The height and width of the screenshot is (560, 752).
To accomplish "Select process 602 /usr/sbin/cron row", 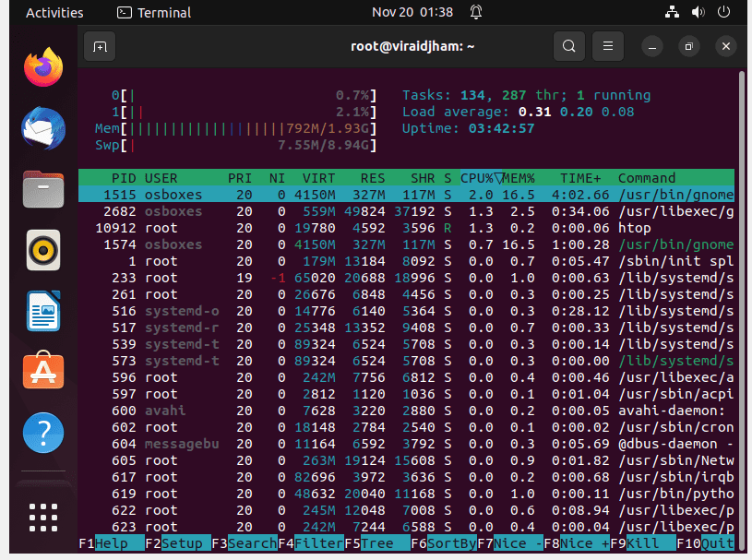I will (x=406, y=427).
